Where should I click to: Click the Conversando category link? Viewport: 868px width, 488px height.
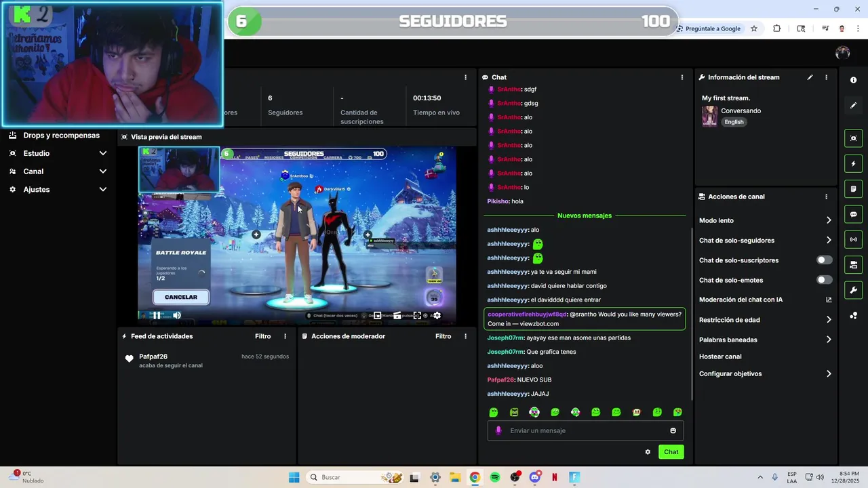pos(741,110)
